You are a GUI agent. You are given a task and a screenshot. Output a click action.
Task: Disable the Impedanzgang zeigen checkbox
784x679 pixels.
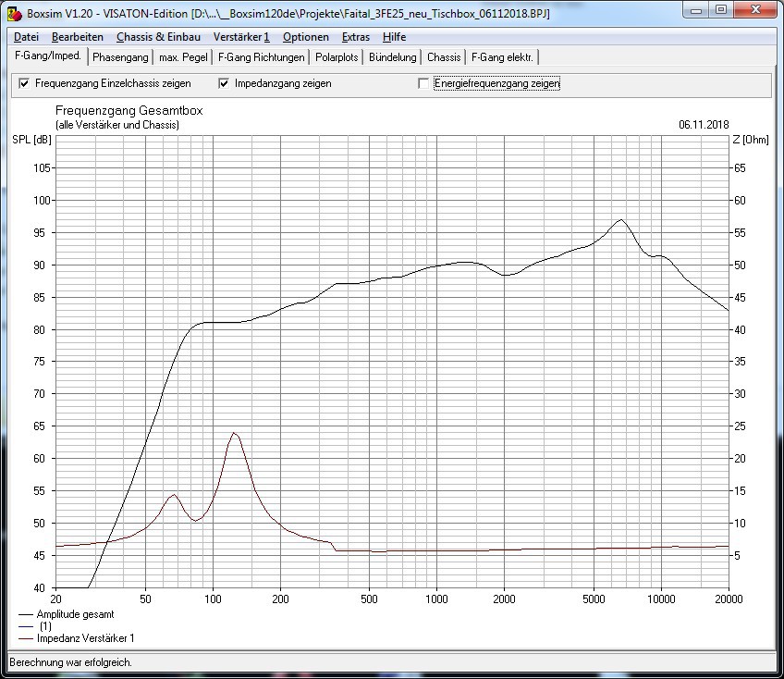pos(224,83)
